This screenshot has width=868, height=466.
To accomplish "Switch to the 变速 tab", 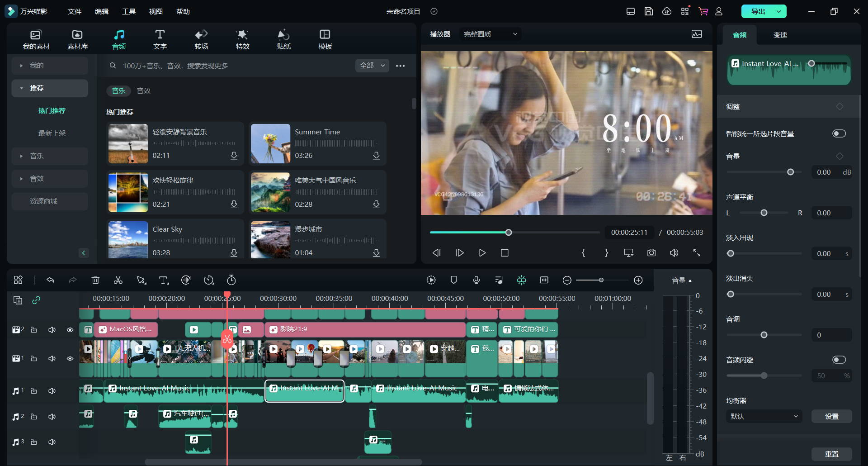I will (x=780, y=35).
